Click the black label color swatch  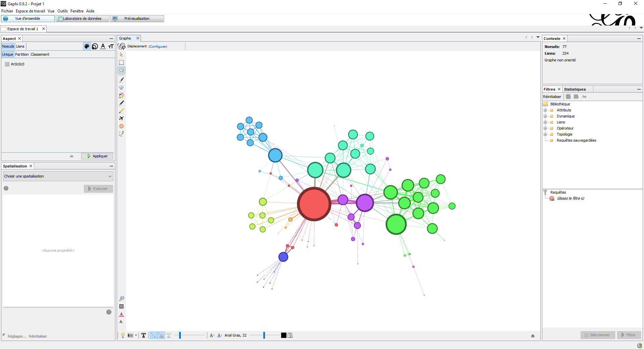click(284, 335)
